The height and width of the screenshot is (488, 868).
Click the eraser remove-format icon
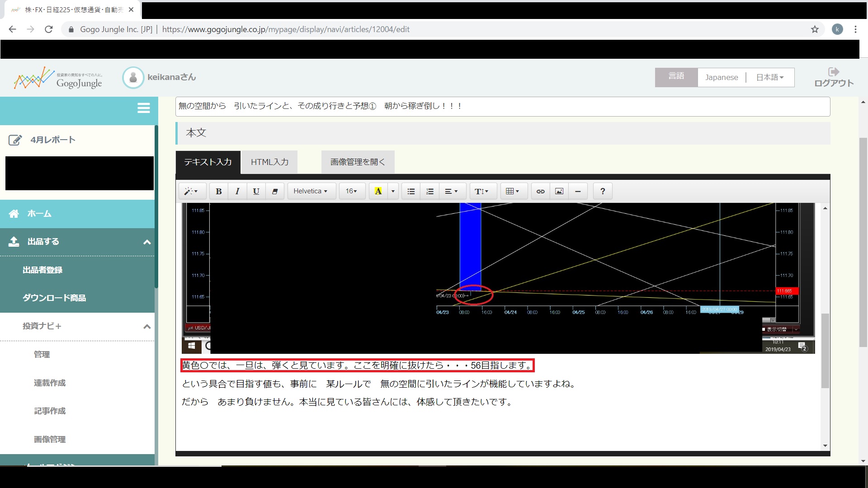click(274, 191)
